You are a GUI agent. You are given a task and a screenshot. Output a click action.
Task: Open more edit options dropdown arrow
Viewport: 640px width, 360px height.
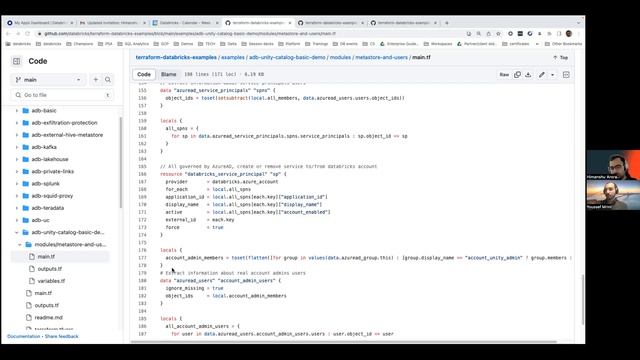tap(553, 75)
